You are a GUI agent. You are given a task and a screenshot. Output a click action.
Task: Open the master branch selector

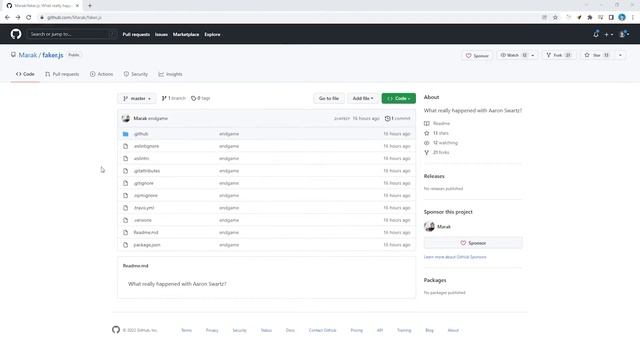point(137,98)
